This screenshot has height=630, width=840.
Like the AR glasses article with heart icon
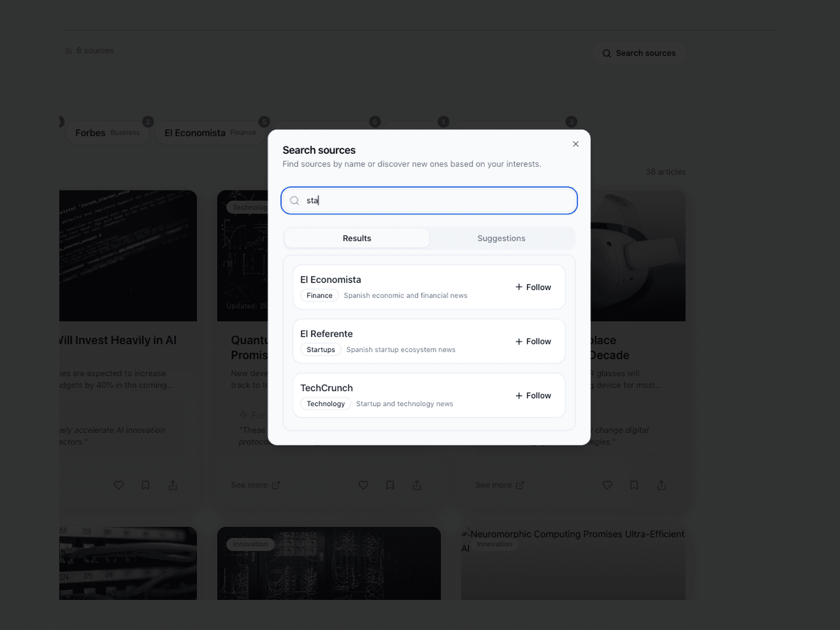click(x=607, y=485)
